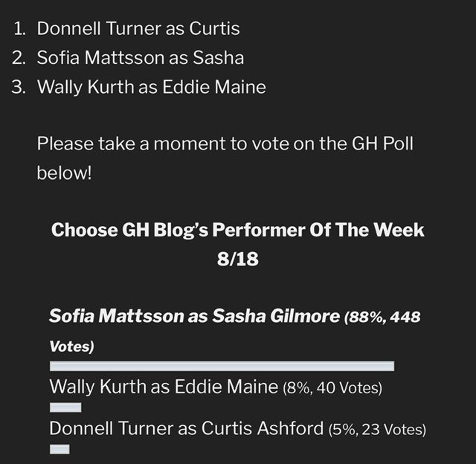Click the 'Please take a moment to vote' sentence
Image resolution: width=476 pixels, height=464 pixels.
225,158
